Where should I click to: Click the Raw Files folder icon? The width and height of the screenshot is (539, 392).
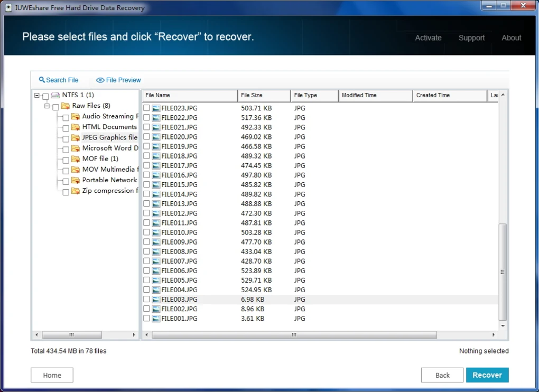coord(66,106)
